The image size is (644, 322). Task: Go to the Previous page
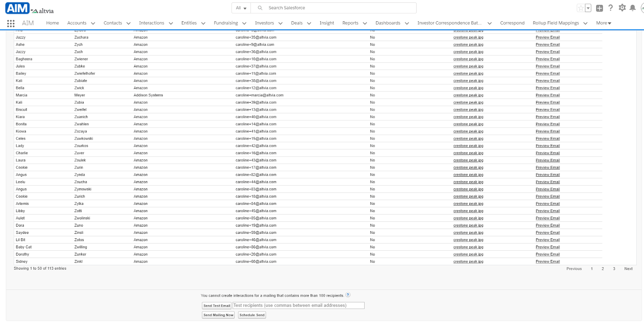[x=574, y=268]
